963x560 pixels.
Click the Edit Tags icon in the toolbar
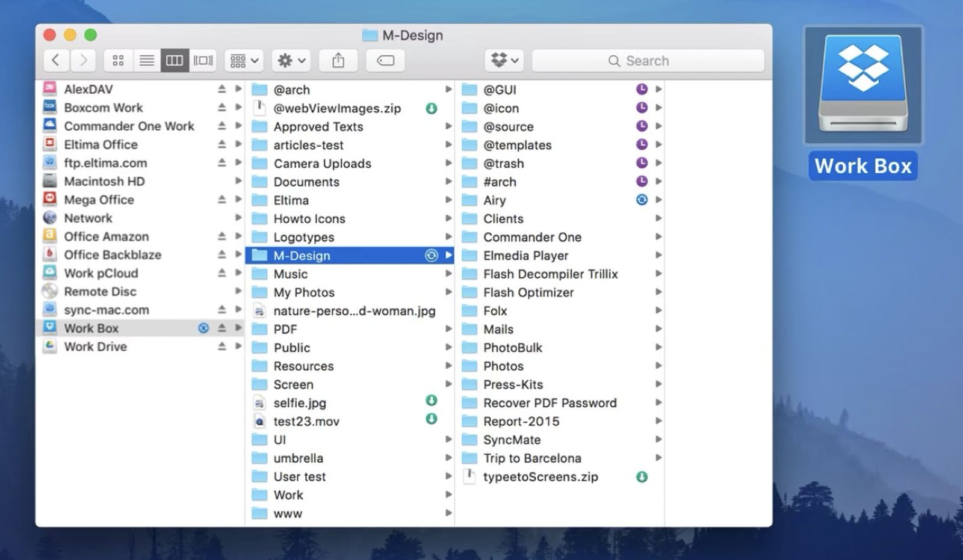385,60
